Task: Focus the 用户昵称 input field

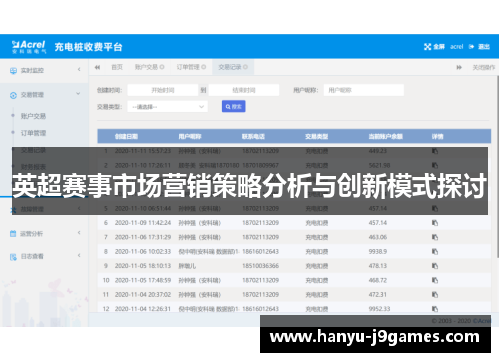Action: pos(364,90)
